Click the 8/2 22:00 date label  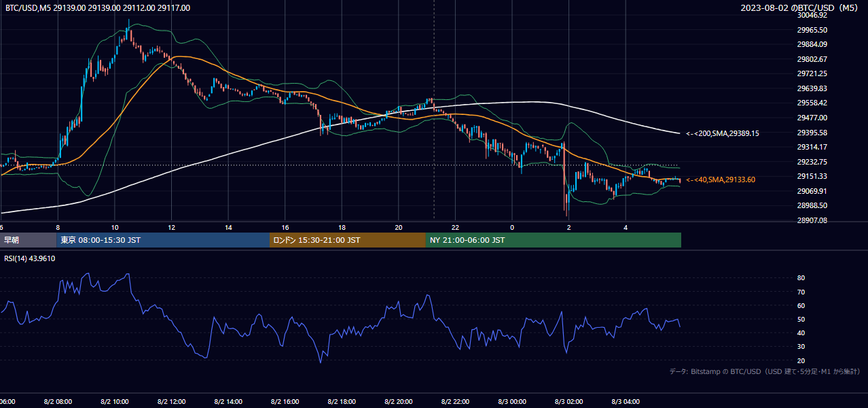[455, 402]
